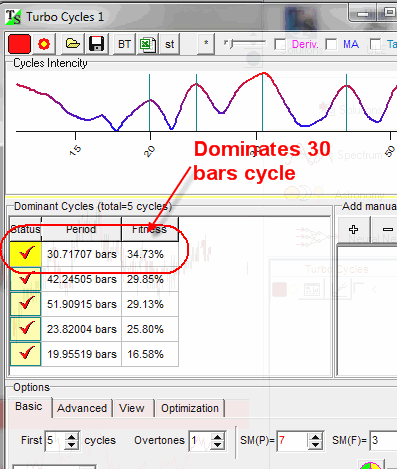The height and width of the screenshot is (469, 397).
Task: Click the red stop square button
Action: point(19,44)
